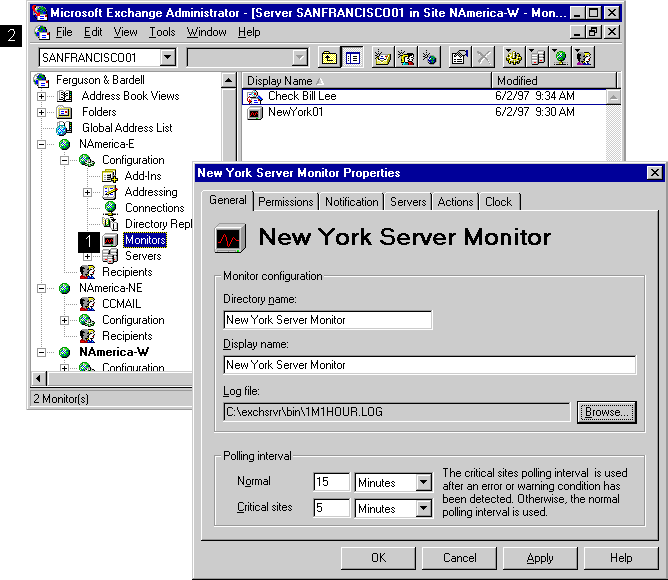Click the Log file path field
The width and height of the screenshot is (668, 580).
[x=397, y=412]
